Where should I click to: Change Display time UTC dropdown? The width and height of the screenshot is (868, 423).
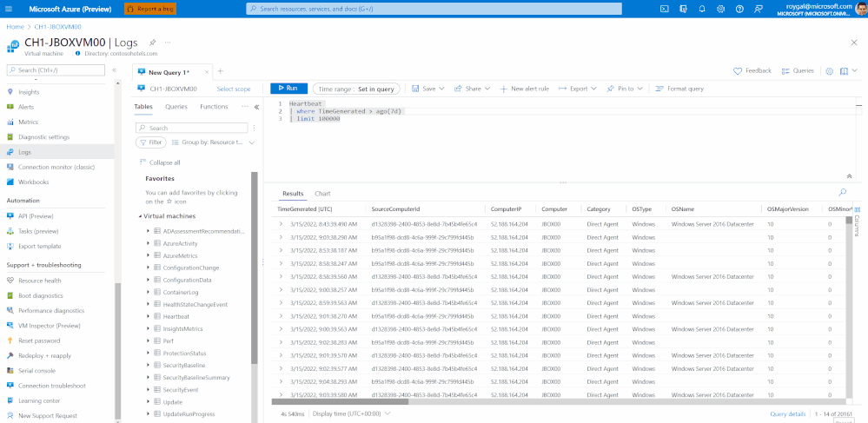[x=352, y=413]
